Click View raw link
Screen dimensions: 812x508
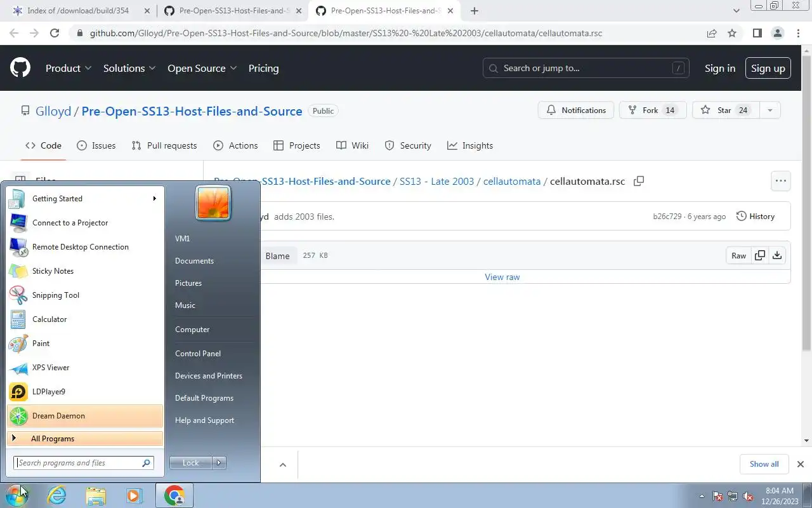(502, 277)
